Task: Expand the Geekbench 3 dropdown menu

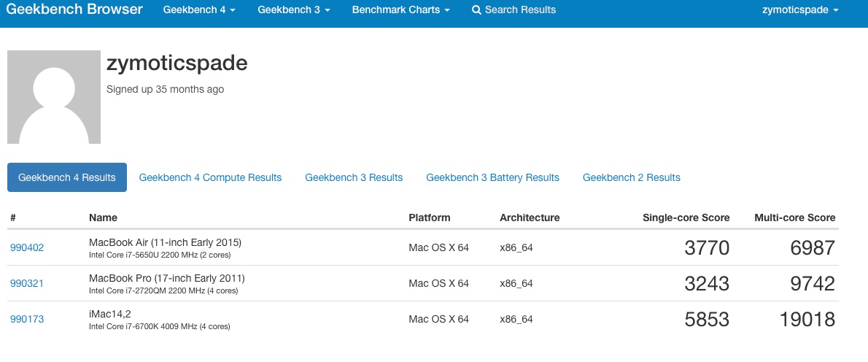Action: [x=294, y=10]
